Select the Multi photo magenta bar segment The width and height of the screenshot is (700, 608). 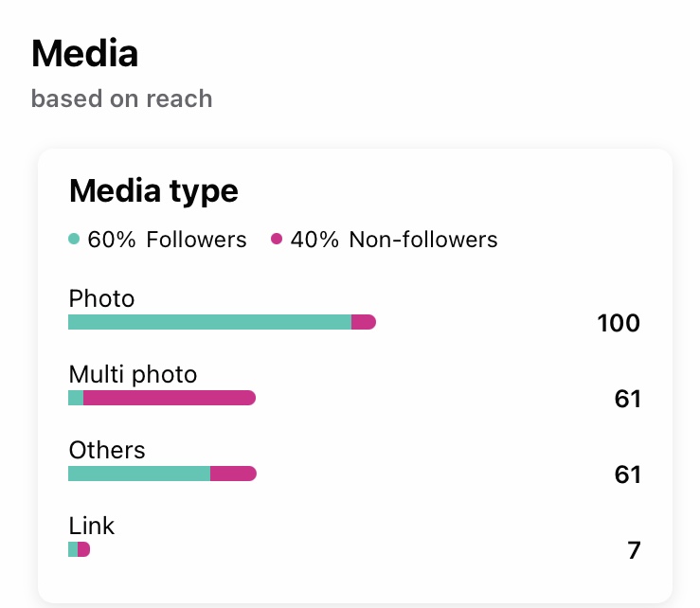170,398
